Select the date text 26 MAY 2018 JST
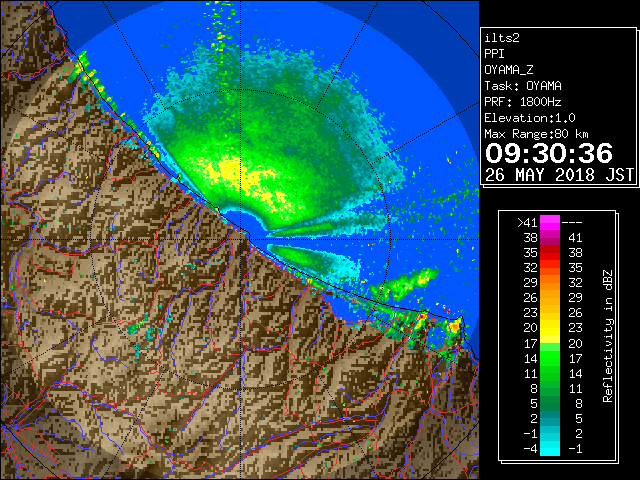This screenshot has height=480, width=640. pyautogui.click(x=559, y=175)
